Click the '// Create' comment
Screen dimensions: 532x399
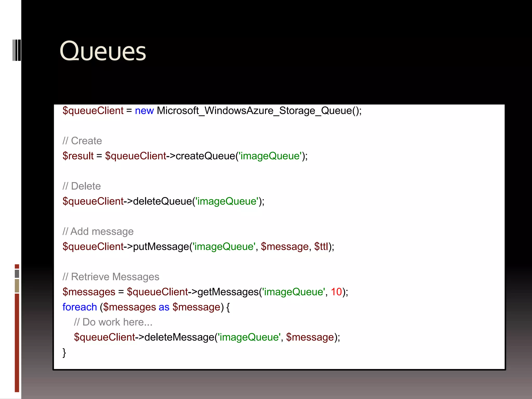coord(82,141)
